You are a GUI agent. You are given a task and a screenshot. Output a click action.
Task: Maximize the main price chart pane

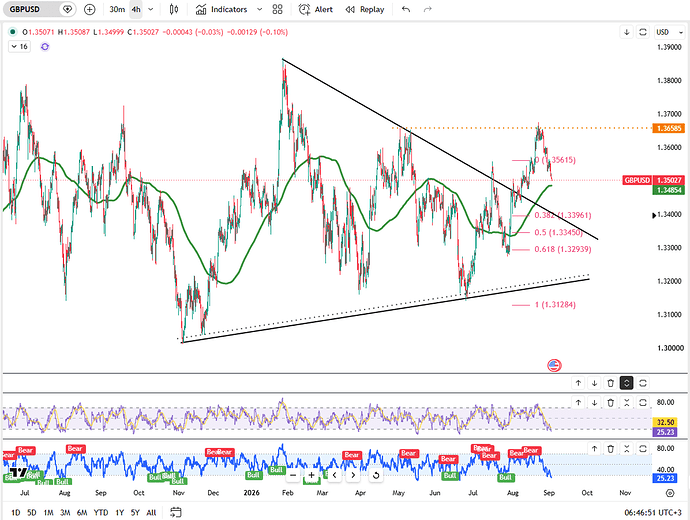(643, 32)
